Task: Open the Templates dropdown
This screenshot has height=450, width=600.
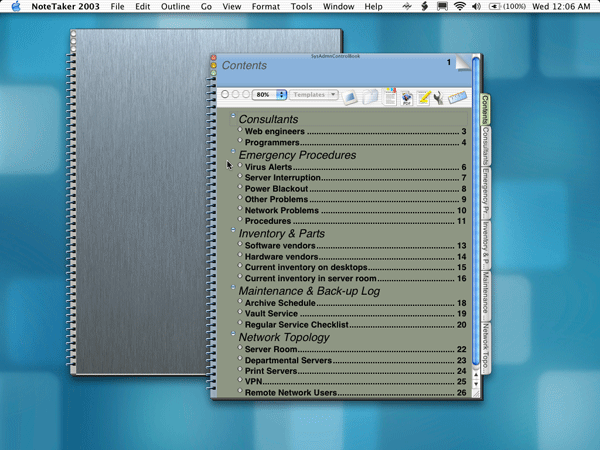Action: coord(314,95)
